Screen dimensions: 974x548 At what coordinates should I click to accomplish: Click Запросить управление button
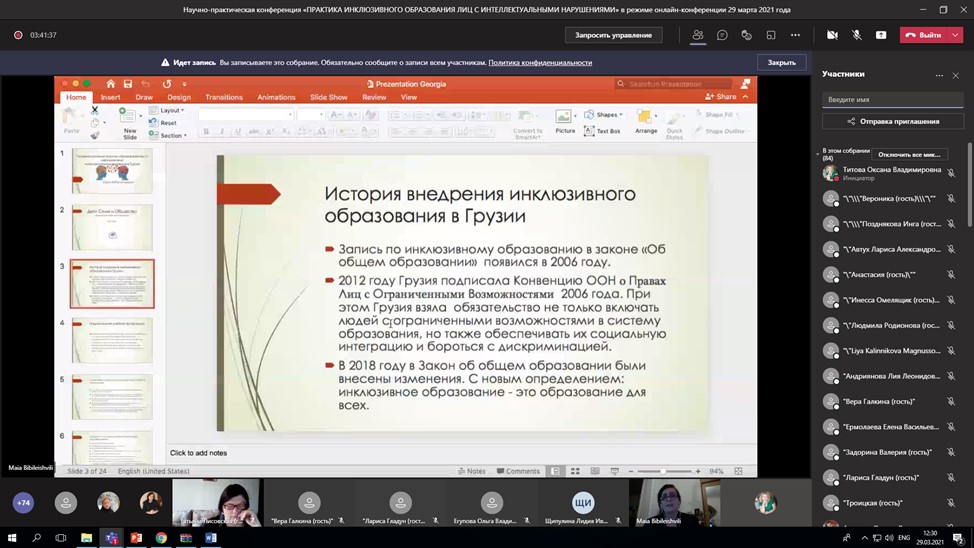coord(613,35)
